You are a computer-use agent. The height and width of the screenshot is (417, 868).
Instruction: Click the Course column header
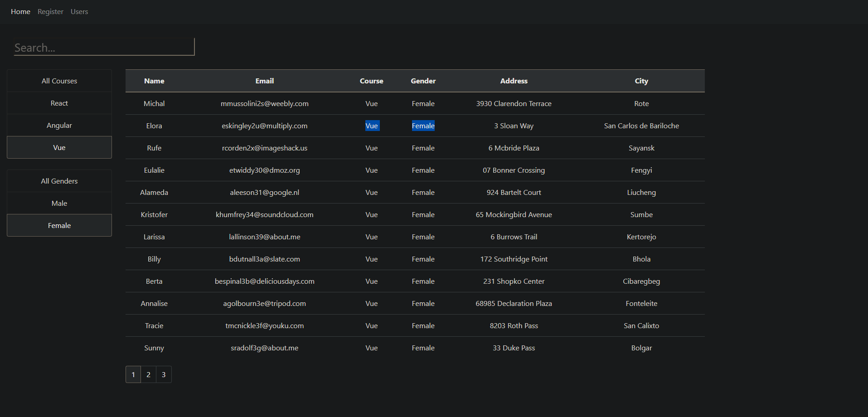point(372,81)
